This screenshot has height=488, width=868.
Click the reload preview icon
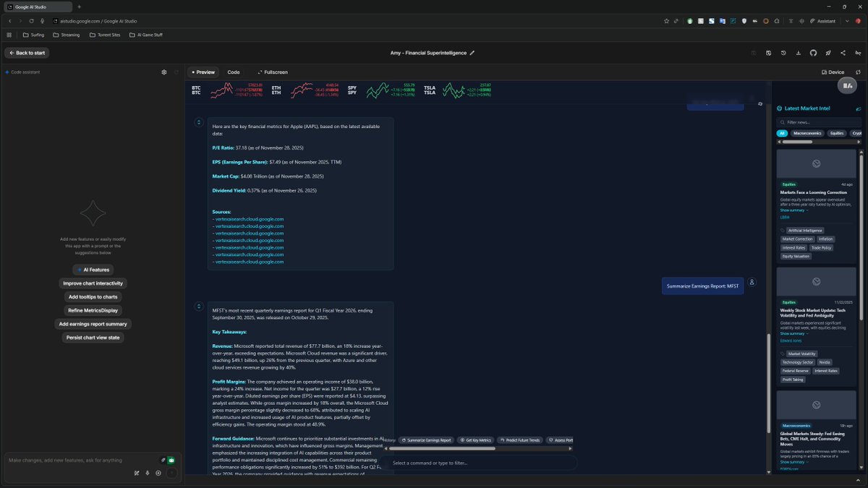point(858,72)
